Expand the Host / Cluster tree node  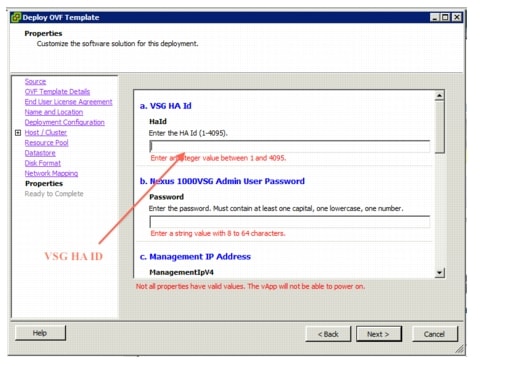click(x=18, y=133)
